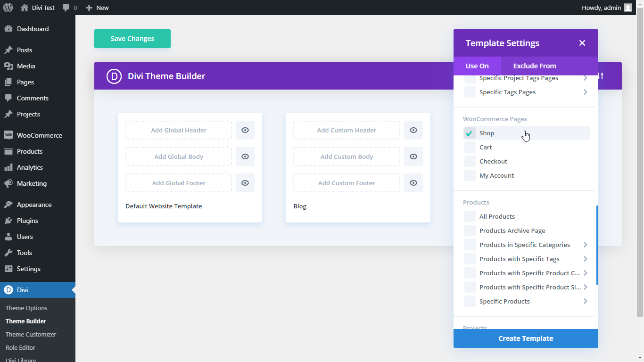This screenshot has height=362, width=644.
Task: Click the WordPress logo icon
Action: point(8,8)
